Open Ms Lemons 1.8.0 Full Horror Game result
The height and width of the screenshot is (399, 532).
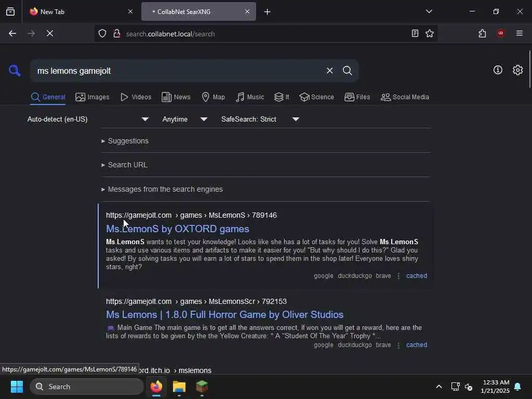tap(224, 314)
